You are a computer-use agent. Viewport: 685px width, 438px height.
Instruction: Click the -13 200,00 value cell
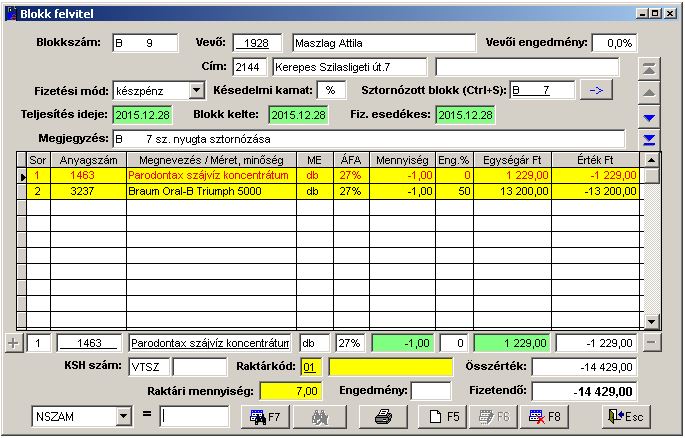[x=595, y=191]
